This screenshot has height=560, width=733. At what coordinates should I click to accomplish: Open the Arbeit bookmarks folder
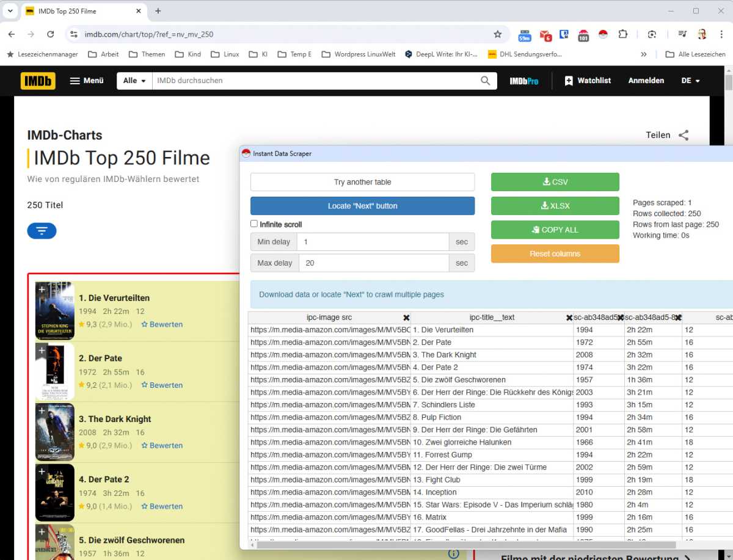pyautogui.click(x=104, y=54)
